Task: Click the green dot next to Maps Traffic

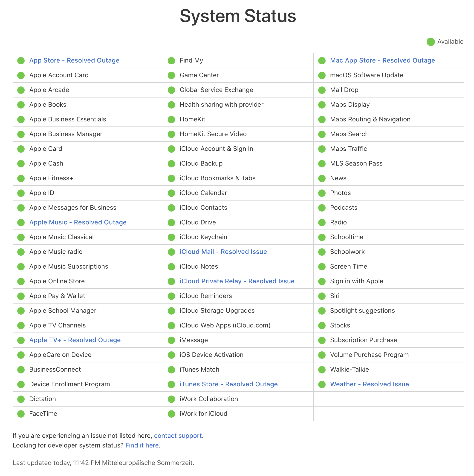Action: click(x=322, y=149)
